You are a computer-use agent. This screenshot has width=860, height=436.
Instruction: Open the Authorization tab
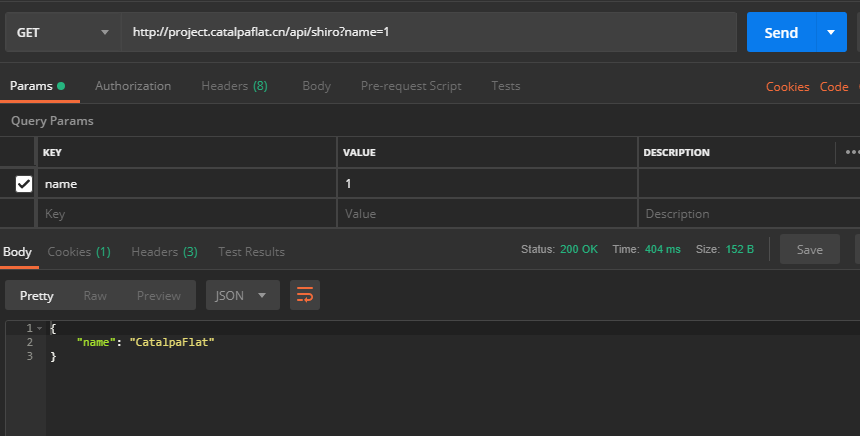point(133,86)
